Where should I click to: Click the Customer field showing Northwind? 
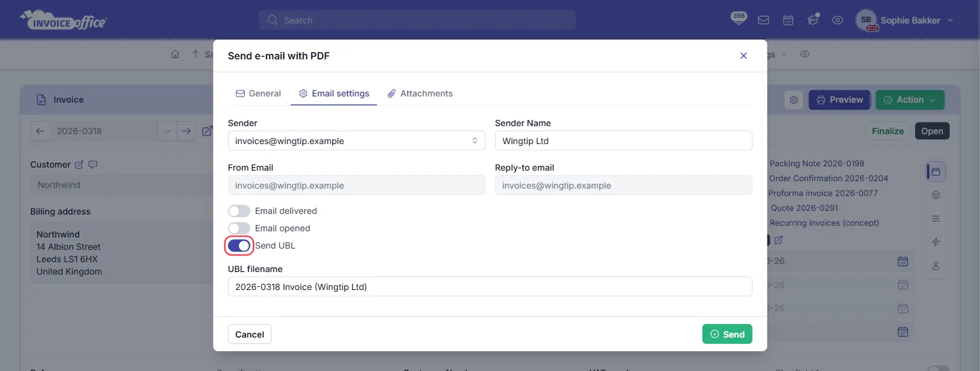click(122, 185)
